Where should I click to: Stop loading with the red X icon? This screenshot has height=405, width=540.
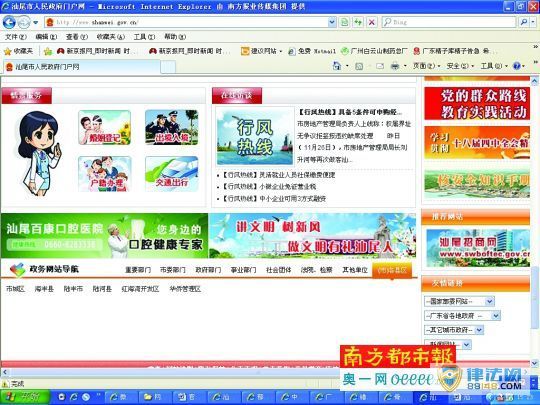pyautogui.click(x=372, y=22)
